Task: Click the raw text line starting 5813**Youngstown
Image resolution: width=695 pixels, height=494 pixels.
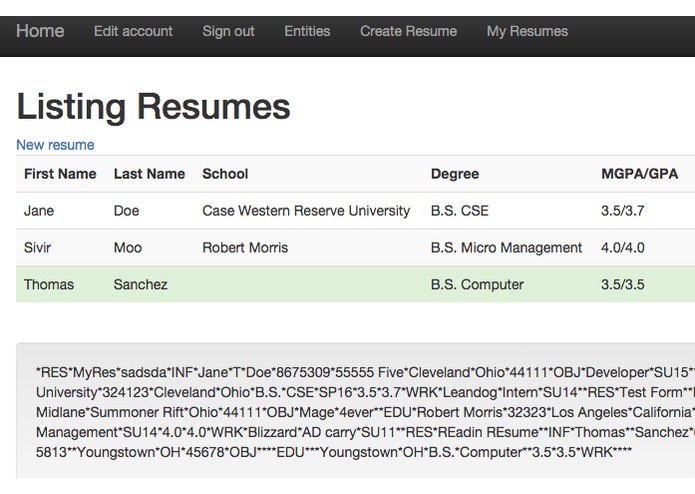Action: point(334,452)
